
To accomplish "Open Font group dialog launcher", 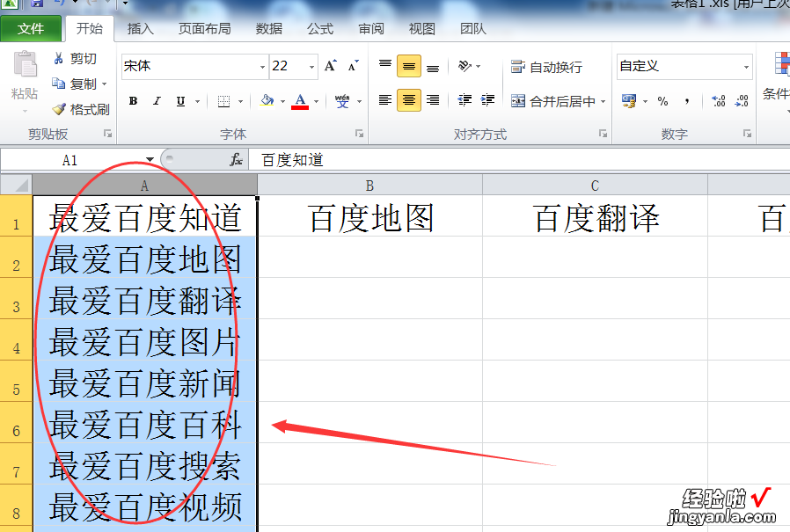I will coord(359,134).
